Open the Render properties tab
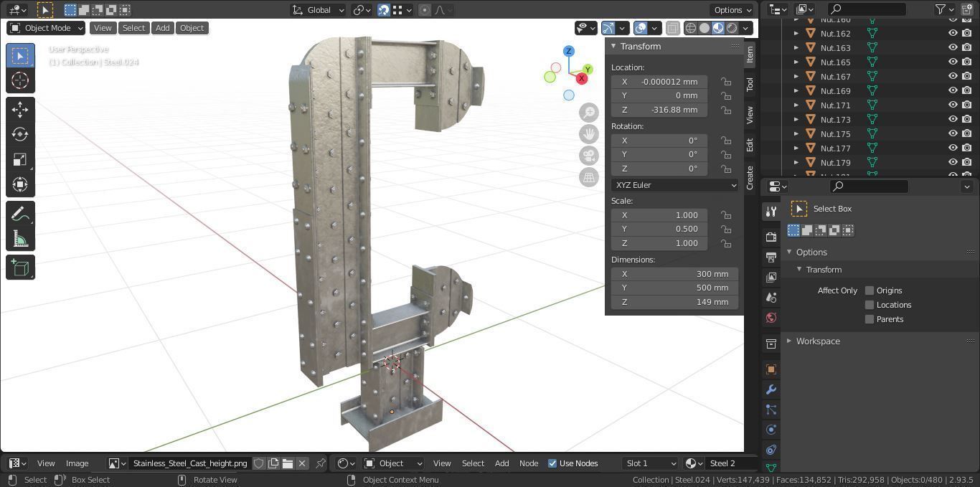This screenshot has height=487, width=980. click(x=771, y=237)
